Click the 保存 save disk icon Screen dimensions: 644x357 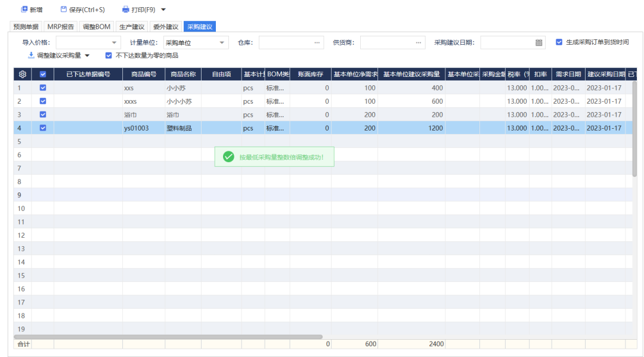(64, 10)
